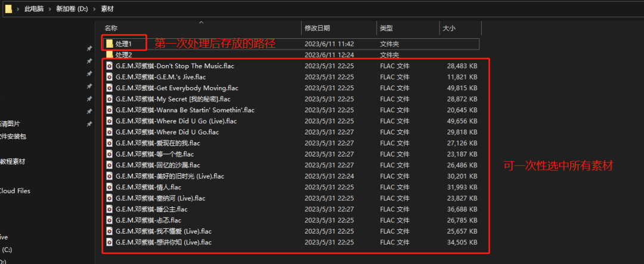Click the Get Everybody Moving.flac file icon
The image size is (644, 264).
point(109,88)
